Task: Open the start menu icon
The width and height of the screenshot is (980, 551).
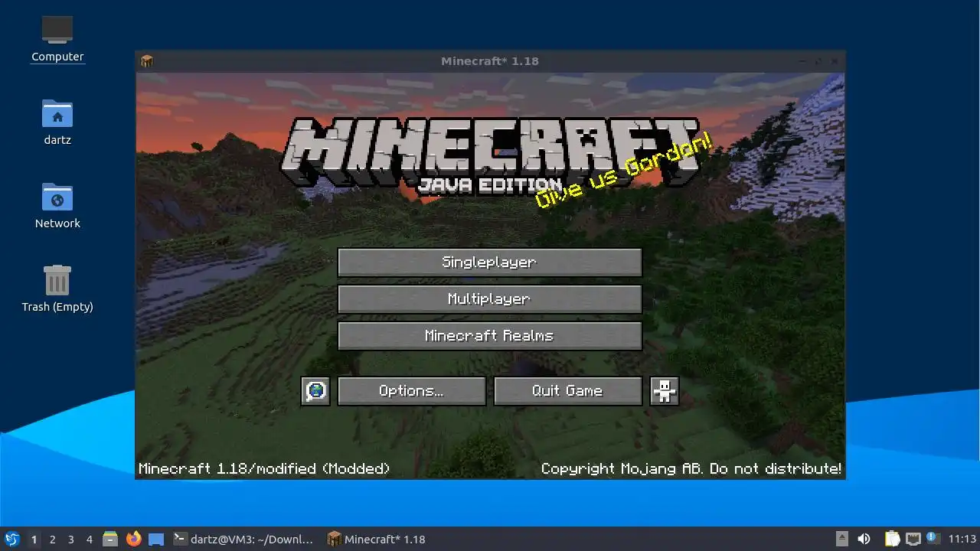Action: coord(11,540)
